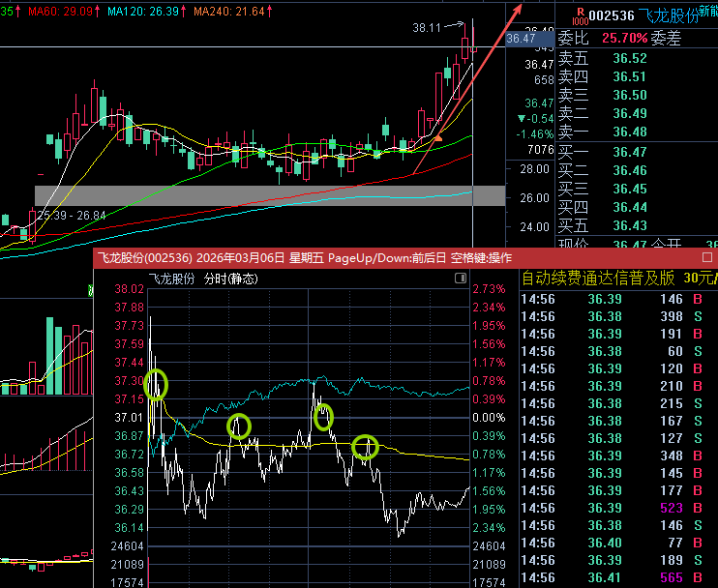
Task: Select the 卖四 ask row at 36.51
Action: pos(637,76)
